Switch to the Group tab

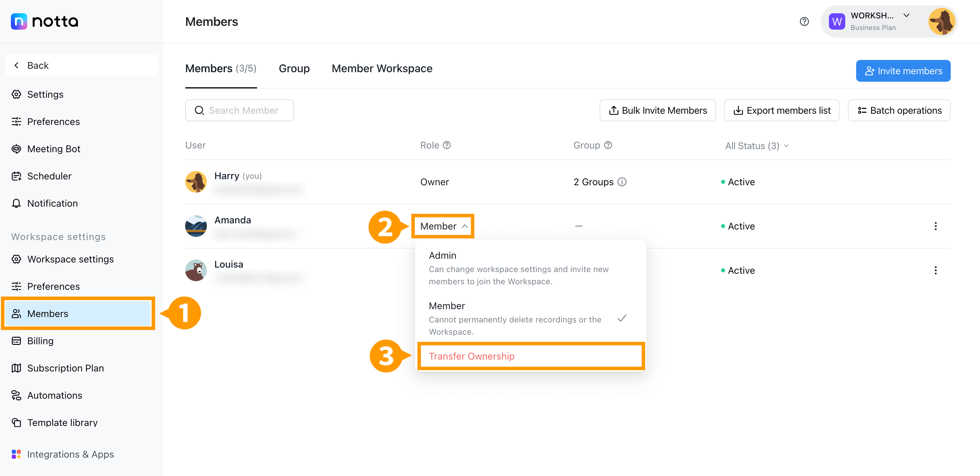click(x=294, y=68)
